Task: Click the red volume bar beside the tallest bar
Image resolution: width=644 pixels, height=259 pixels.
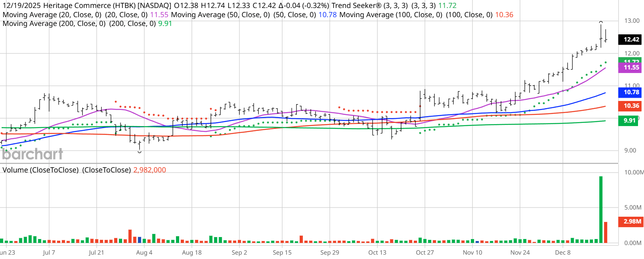Action: (x=606, y=232)
